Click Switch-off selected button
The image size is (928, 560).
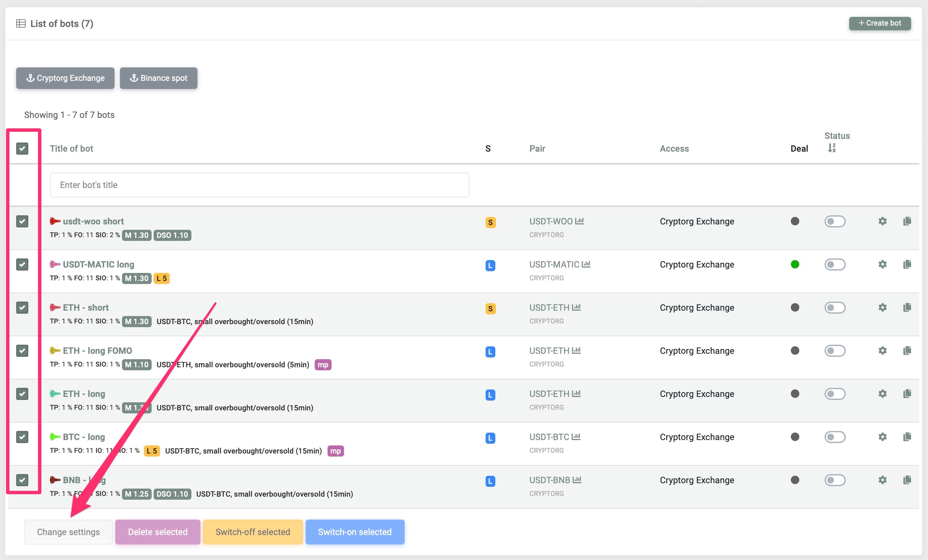[x=253, y=532]
